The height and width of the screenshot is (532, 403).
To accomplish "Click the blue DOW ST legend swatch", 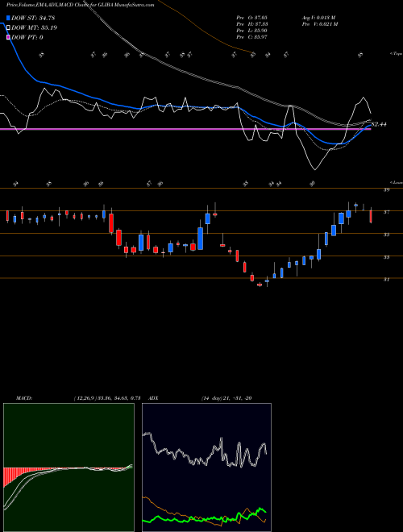I will pos(9,18).
